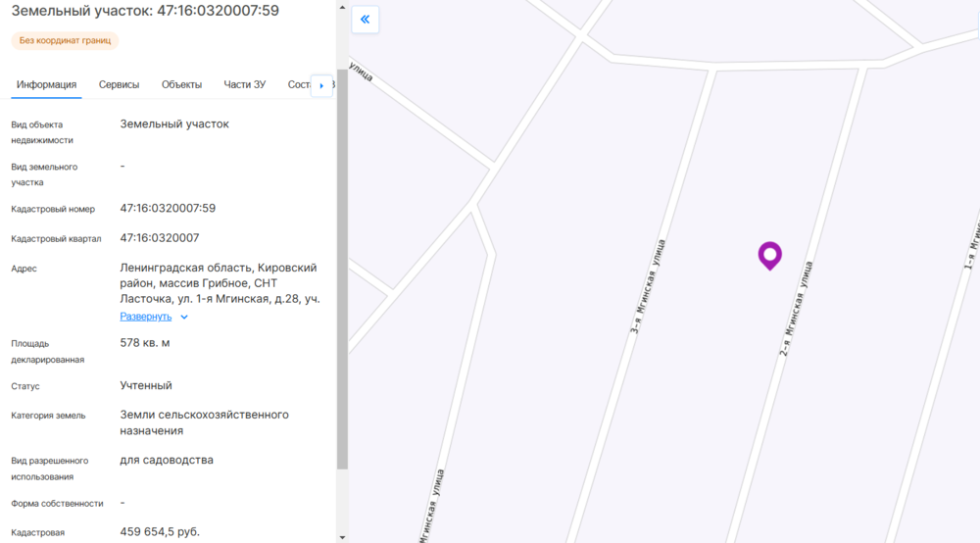
Task: Click the cadastral value 459 654,5 руб.
Action: point(160,532)
